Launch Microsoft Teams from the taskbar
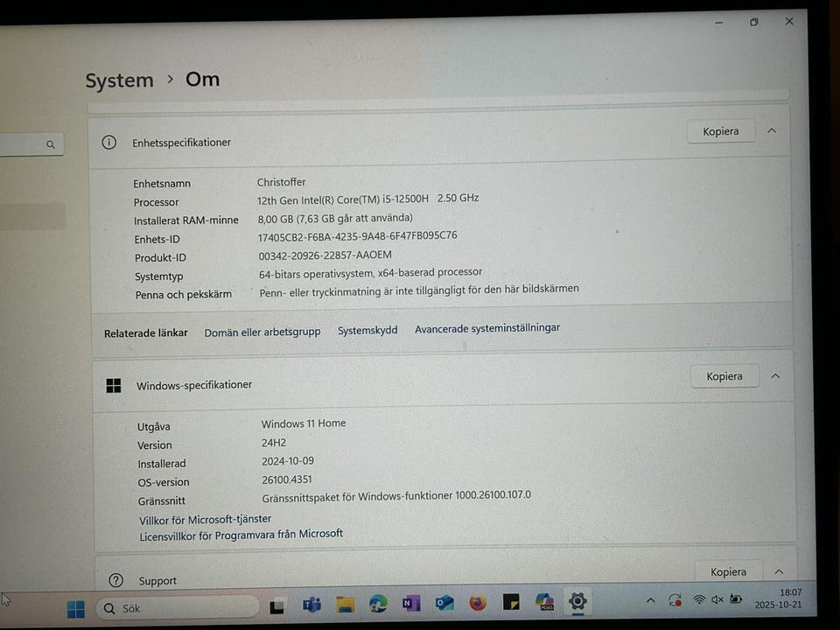 coord(311,605)
